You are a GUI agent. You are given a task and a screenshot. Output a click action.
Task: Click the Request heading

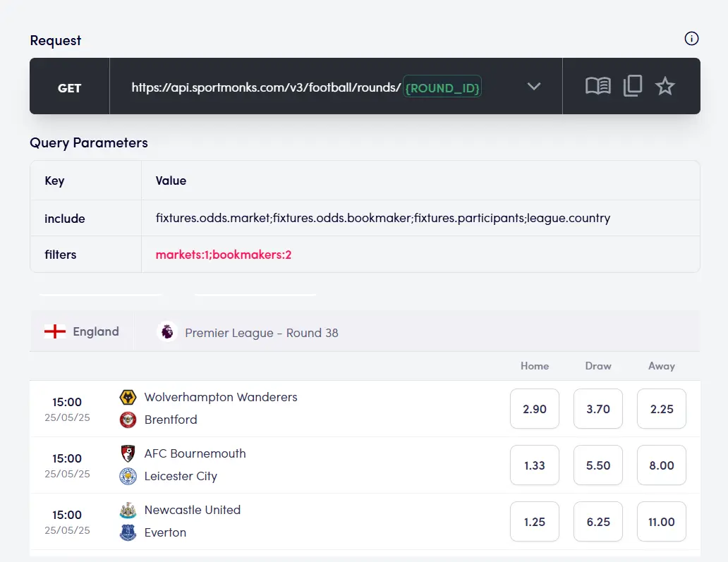click(55, 40)
